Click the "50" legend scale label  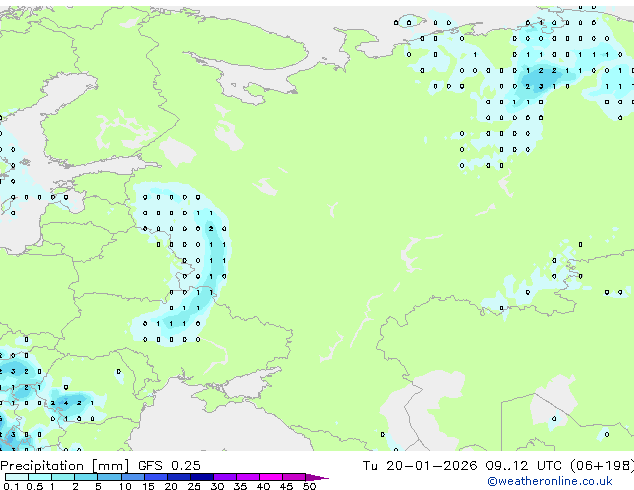coord(309,486)
